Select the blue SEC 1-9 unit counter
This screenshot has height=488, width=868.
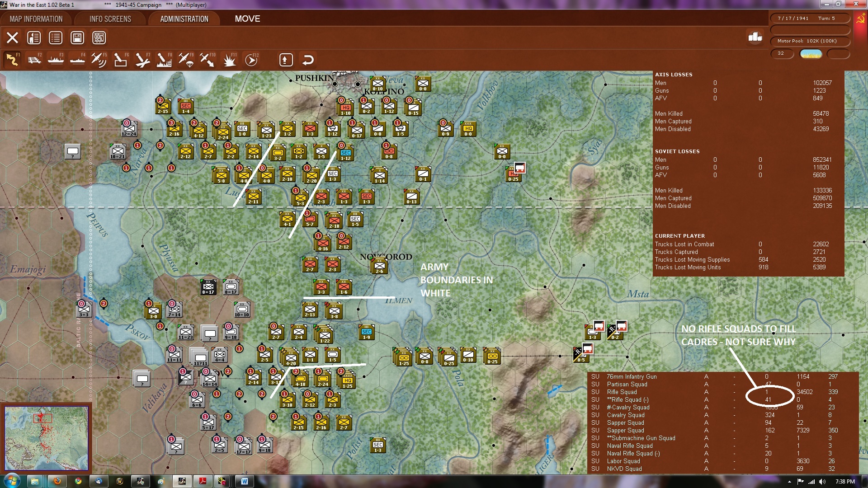(366, 332)
